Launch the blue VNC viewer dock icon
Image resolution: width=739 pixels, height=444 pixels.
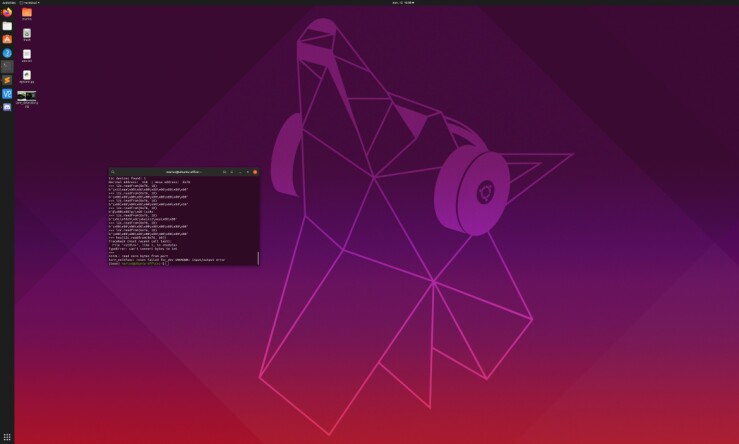point(7,94)
